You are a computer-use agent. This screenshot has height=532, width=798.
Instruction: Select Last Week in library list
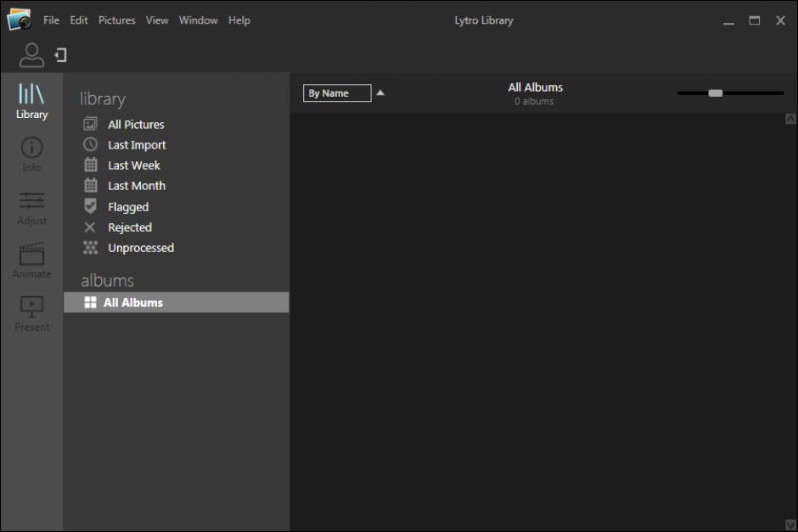(134, 165)
